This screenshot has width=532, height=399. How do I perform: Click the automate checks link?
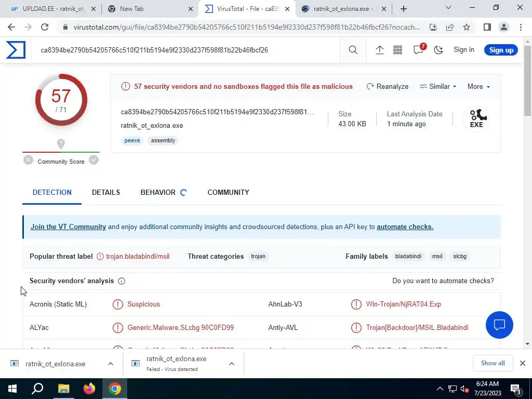pyautogui.click(x=405, y=227)
